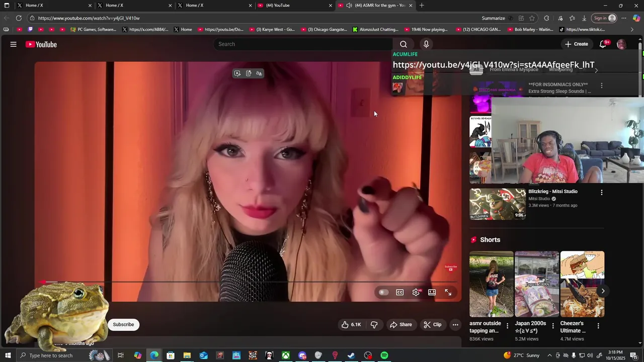The height and width of the screenshot is (362, 644).
Task: Focus the YouTube Search box
Action: [303, 44]
